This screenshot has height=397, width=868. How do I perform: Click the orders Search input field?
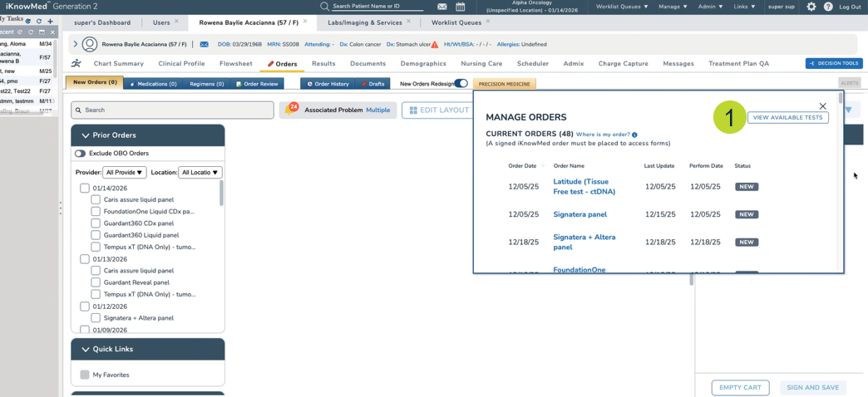(x=173, y=110)
